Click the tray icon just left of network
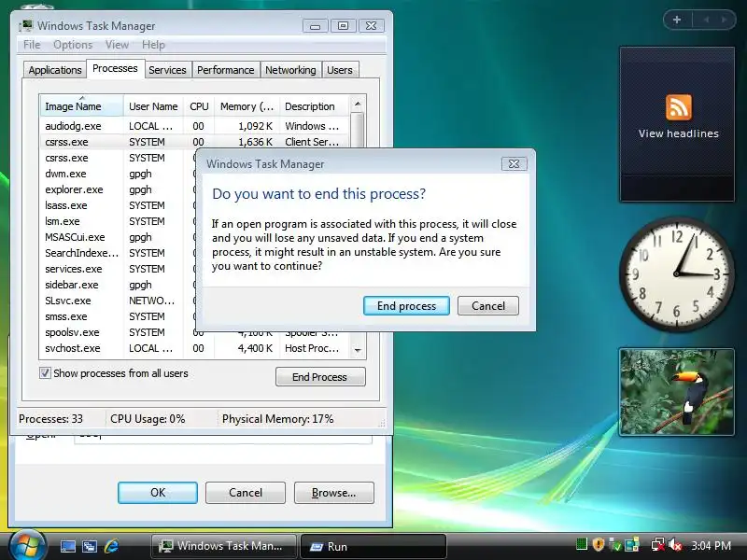Screen dimensions: 747x560 click(632, 544)
